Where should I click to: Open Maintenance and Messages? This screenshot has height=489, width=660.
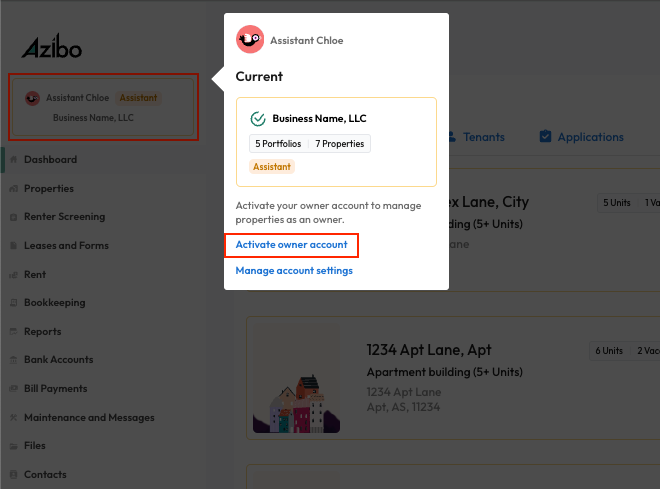point(89,417)
